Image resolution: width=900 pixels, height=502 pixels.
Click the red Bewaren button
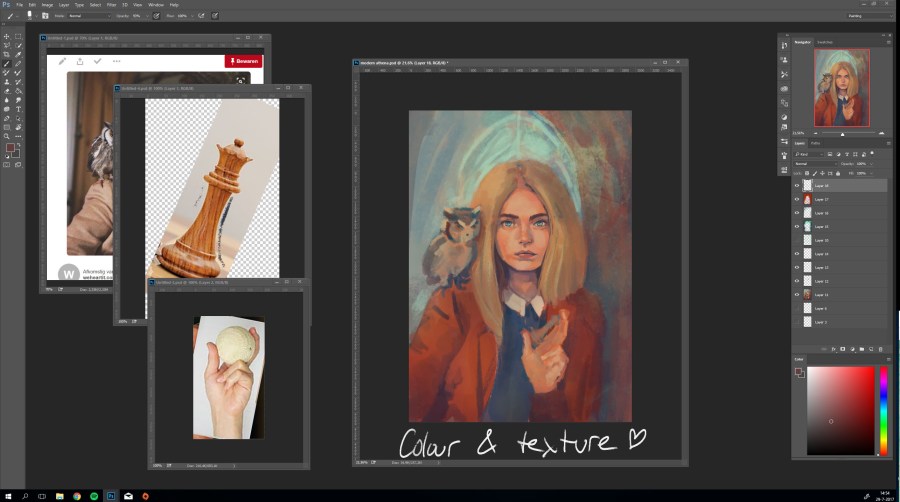point(244,61)
